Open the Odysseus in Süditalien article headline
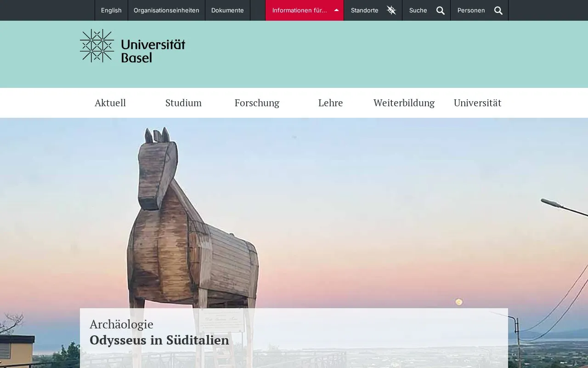Screen dimensions: 588x368 point(159,340)
